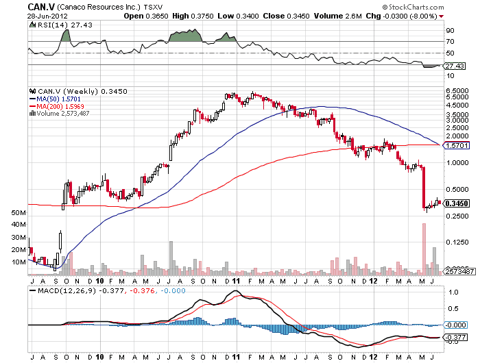Click the 30M volume axis label
This screenshot has width=480, height=363.
[19, 237]
